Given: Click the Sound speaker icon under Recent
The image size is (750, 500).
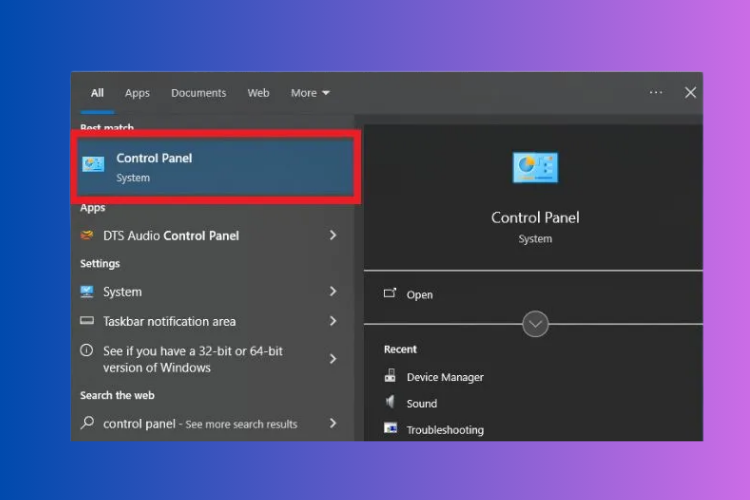Looking at the screenshot, I should point(390,402).
